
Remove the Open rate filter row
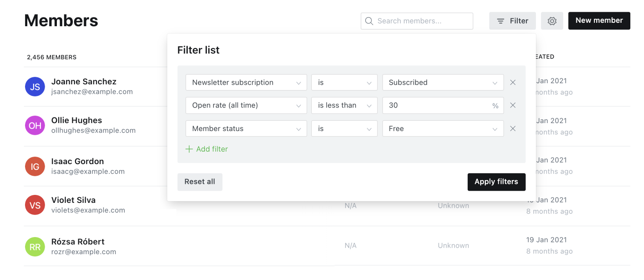point(513,105)
